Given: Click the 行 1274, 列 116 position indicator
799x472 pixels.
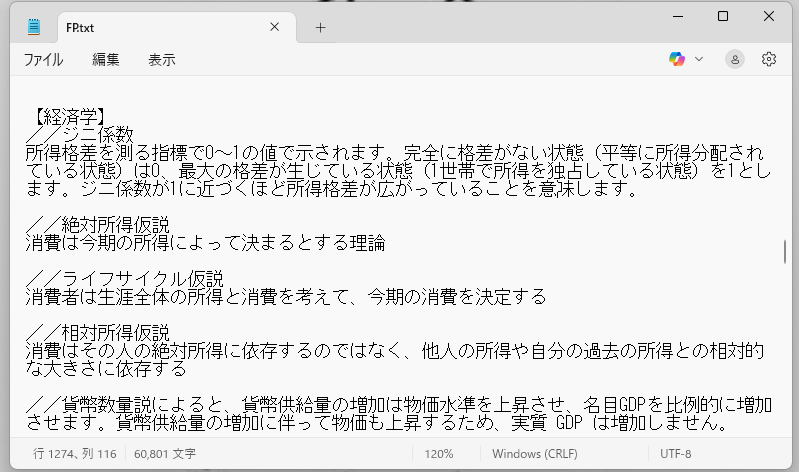Looking at the screenshot, I should (75, 453).
